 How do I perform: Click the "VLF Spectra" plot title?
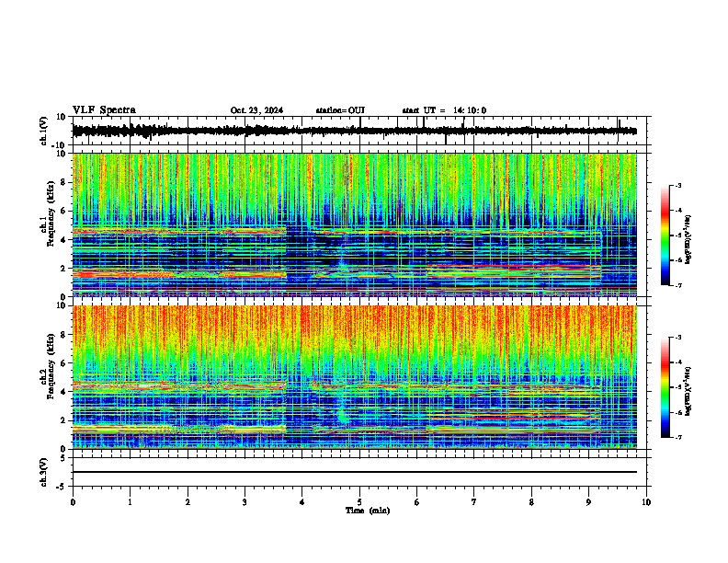(104, 110)
